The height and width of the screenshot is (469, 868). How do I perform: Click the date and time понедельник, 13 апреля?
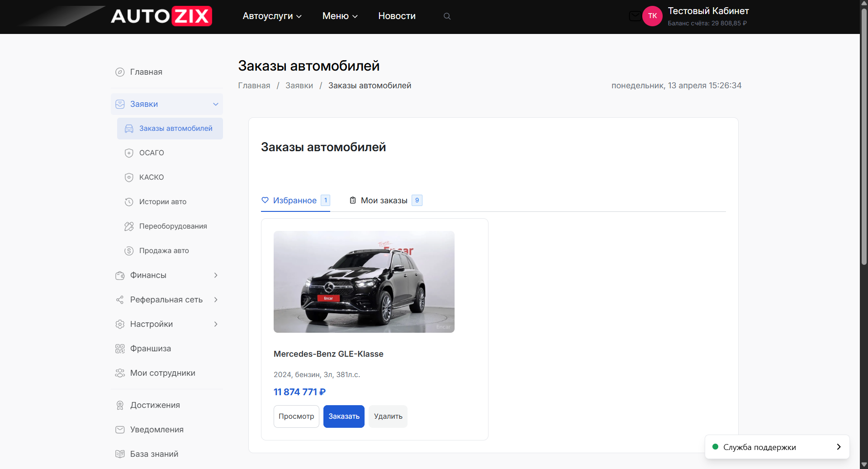(x=677, y=86)
